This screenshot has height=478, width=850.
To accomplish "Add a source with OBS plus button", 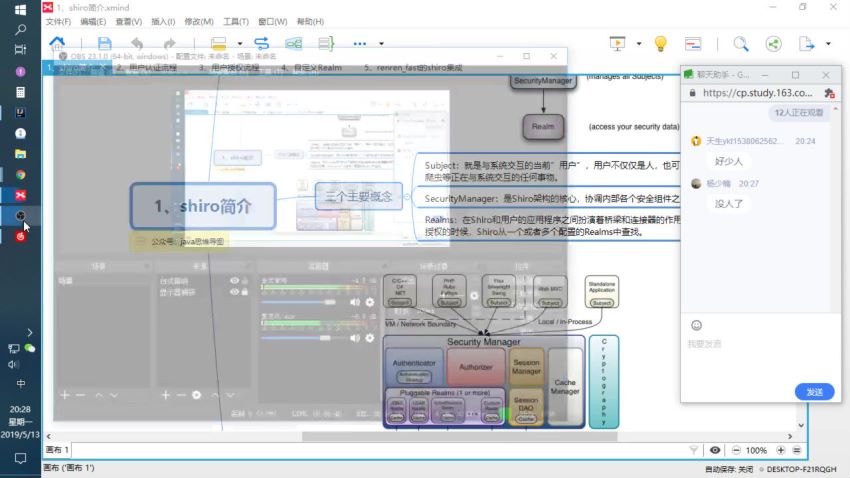I will point(166,395).
